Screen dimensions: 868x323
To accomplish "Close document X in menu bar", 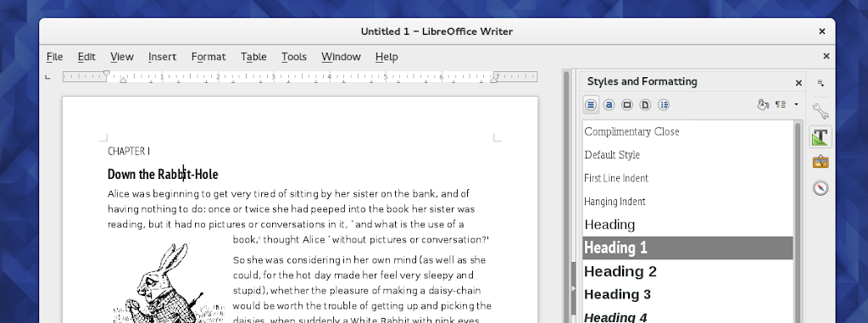I will pyautogui.click(x=826, y=56).
